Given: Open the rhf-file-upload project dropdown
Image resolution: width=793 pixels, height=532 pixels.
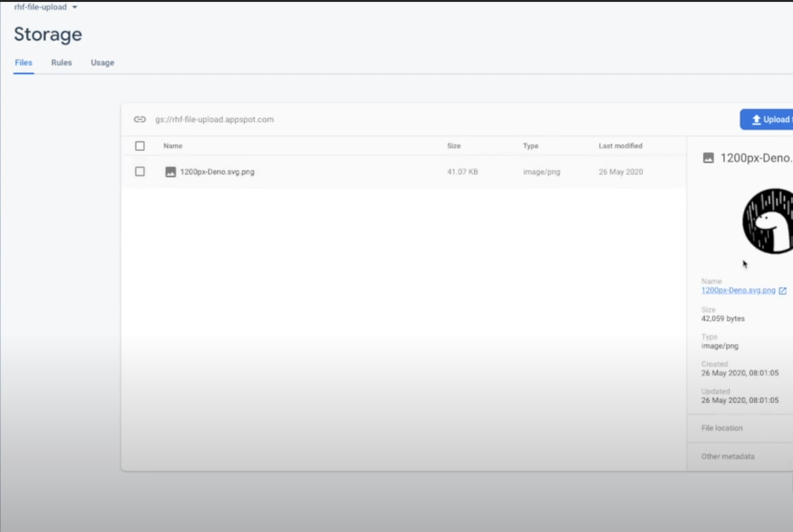Looking at the screenshot, I should point(46,7).
